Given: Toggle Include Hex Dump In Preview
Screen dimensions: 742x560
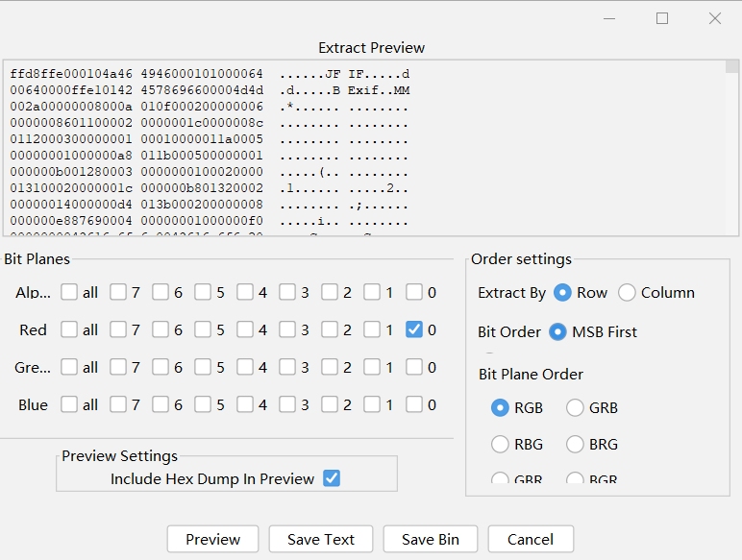Looking at the screenshot, I should [332, 478].
